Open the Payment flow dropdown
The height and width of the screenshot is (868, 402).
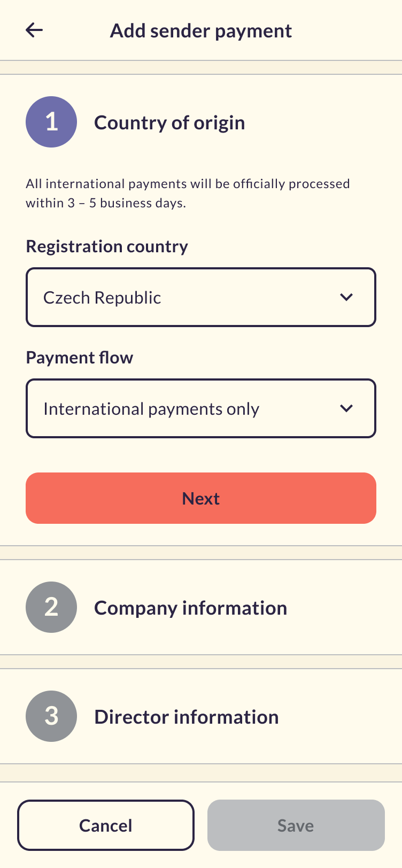point(201,408)
